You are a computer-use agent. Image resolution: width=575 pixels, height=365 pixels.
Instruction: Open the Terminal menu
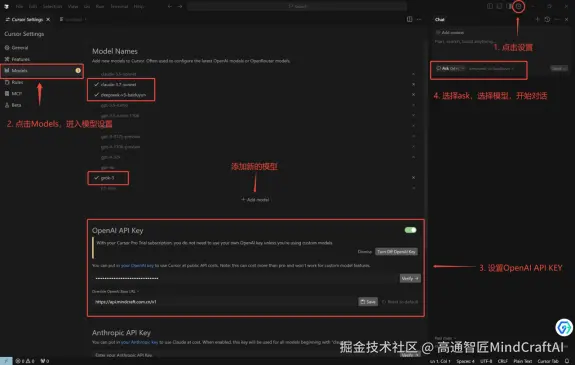tap(119, 6)
